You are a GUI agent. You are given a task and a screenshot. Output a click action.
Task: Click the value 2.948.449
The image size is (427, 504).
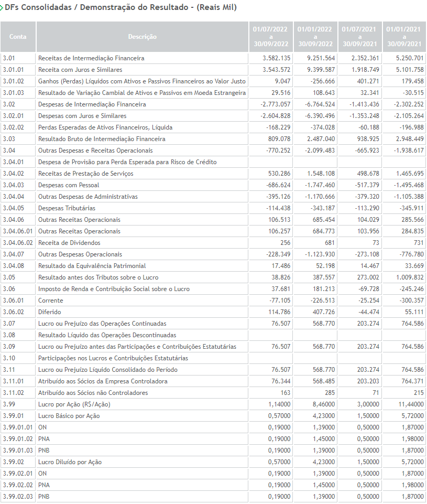click(x=410, y=139)
